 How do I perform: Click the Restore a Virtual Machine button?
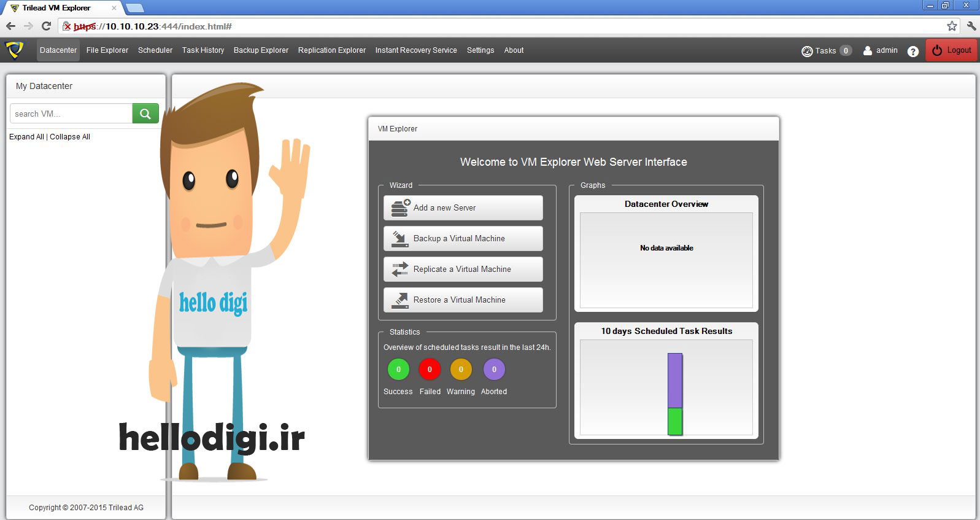coord(463,300)
